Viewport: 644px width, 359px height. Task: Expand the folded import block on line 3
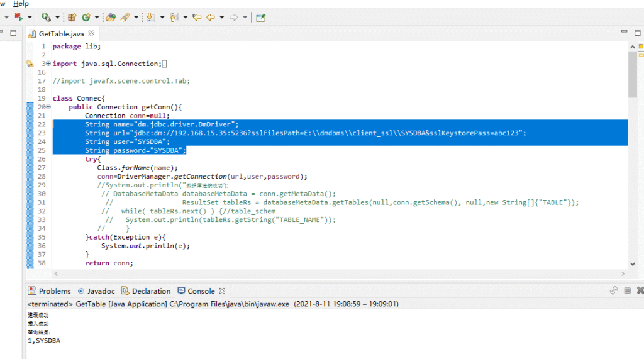point(48,64)
